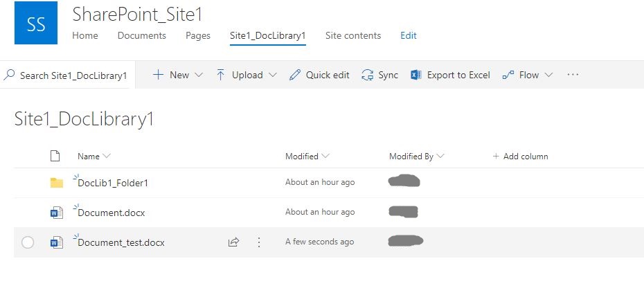Open the Modified column dropdown chevron
644x304 pixels.
click(325, 156)
